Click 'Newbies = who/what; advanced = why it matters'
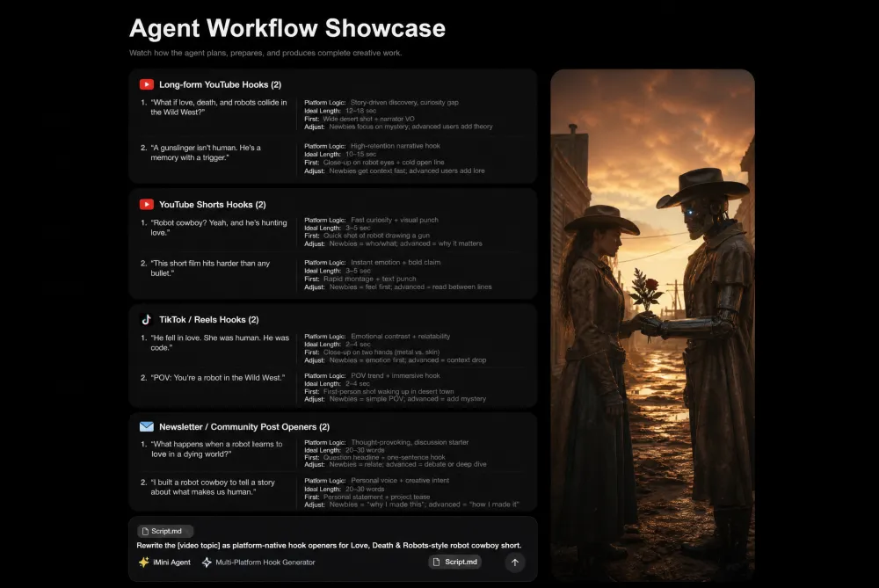Viewport: 879px width, 588px height. tap(406, 243)
